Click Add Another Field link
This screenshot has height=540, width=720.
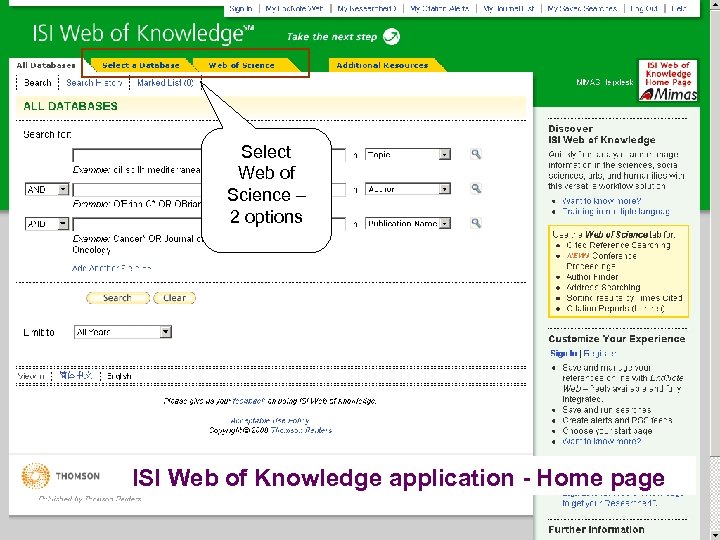(x=112, y=268)
